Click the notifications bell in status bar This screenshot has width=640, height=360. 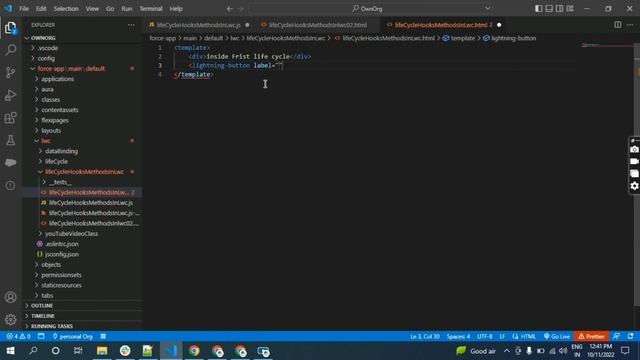pos(631,336)
